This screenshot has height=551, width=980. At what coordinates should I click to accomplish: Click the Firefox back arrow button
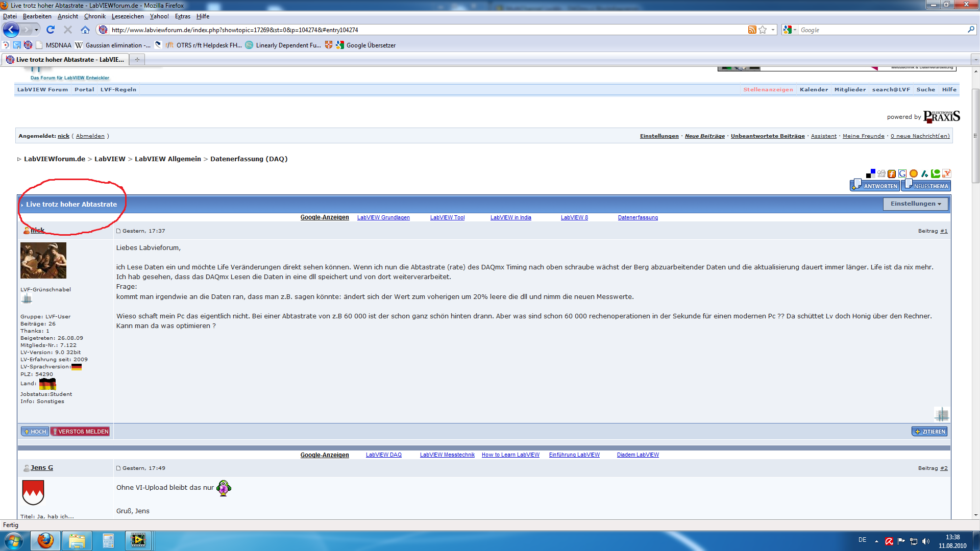11,30
